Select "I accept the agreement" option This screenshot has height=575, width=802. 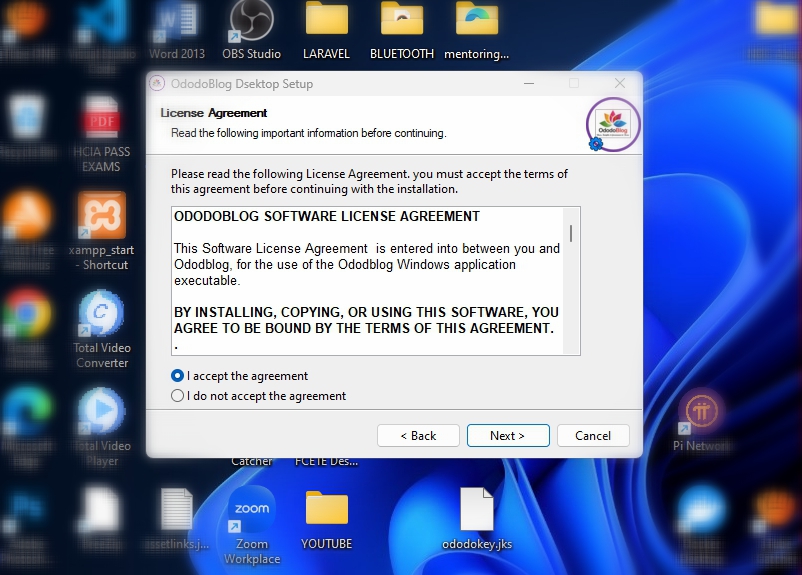click(x=178, y=376)
